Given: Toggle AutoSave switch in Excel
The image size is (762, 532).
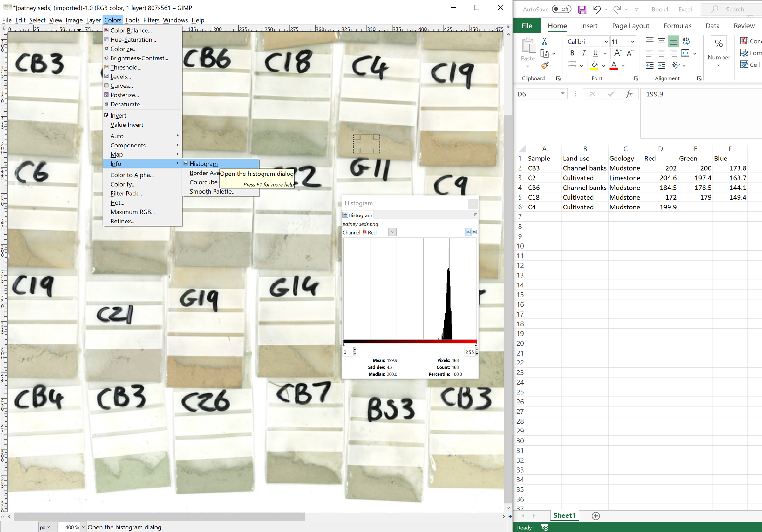Looking at the screenshot, I should pos(561,9).
